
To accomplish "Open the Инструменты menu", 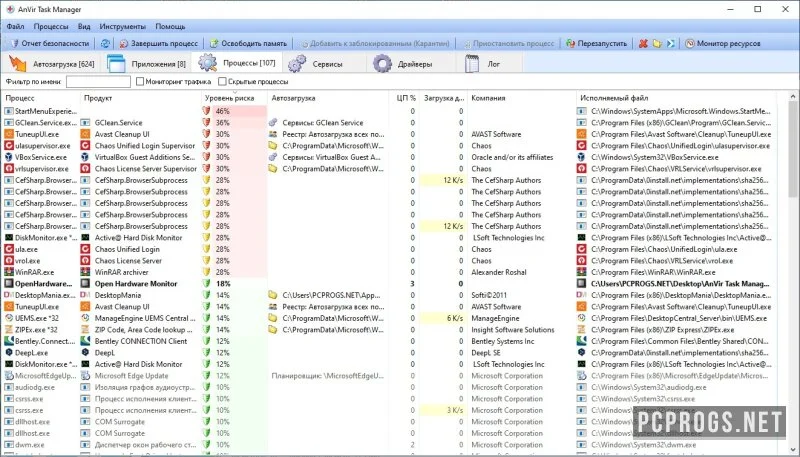I will tap(122, 27).
